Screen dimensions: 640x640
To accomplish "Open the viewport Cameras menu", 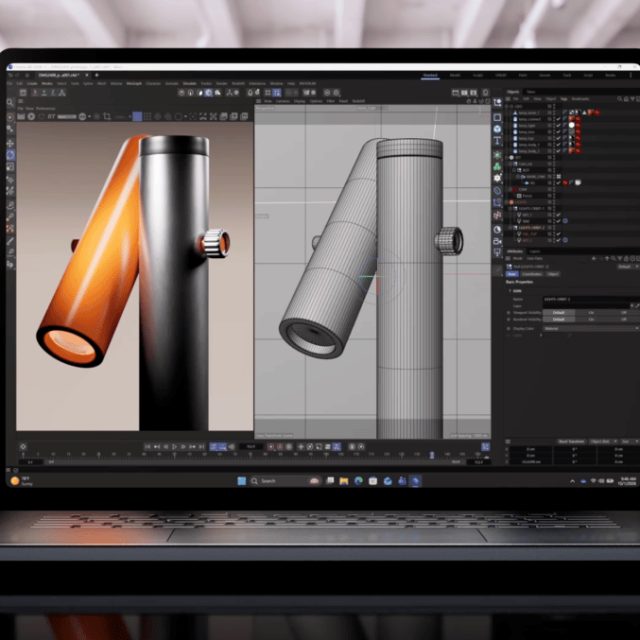I will tap(282, 101).
